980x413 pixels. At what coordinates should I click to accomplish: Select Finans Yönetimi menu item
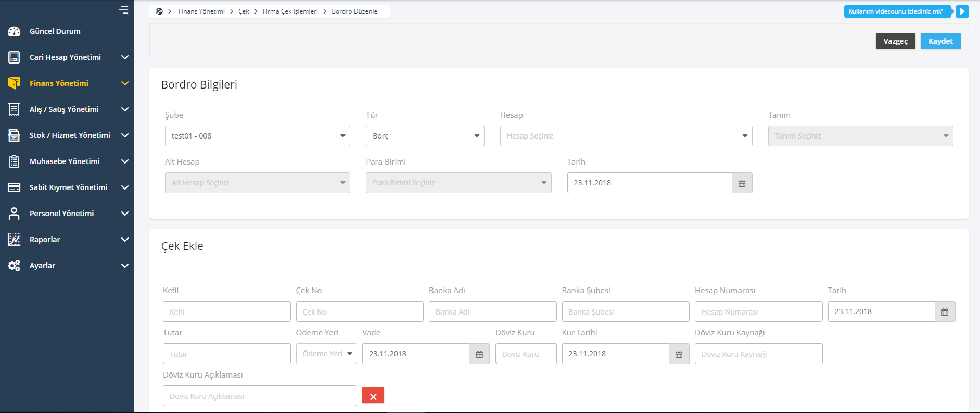pyautogui.click(x=67, y=83)
